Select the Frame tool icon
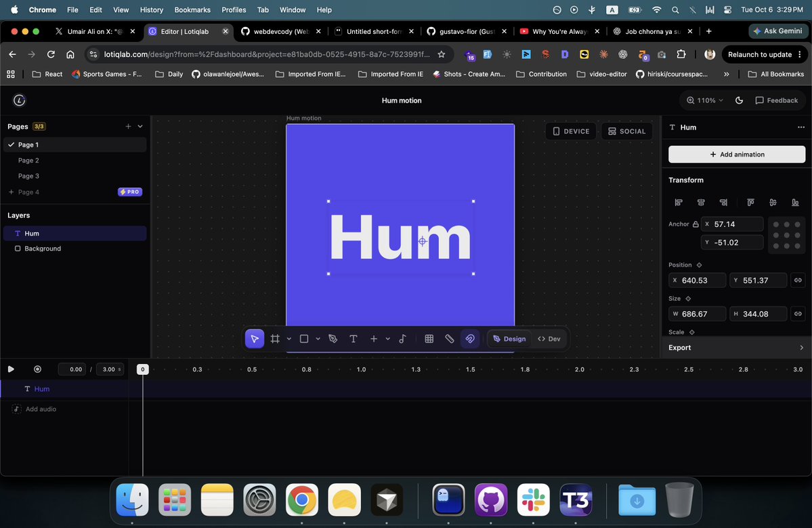 pyautogui.click(x=275, y=339)
